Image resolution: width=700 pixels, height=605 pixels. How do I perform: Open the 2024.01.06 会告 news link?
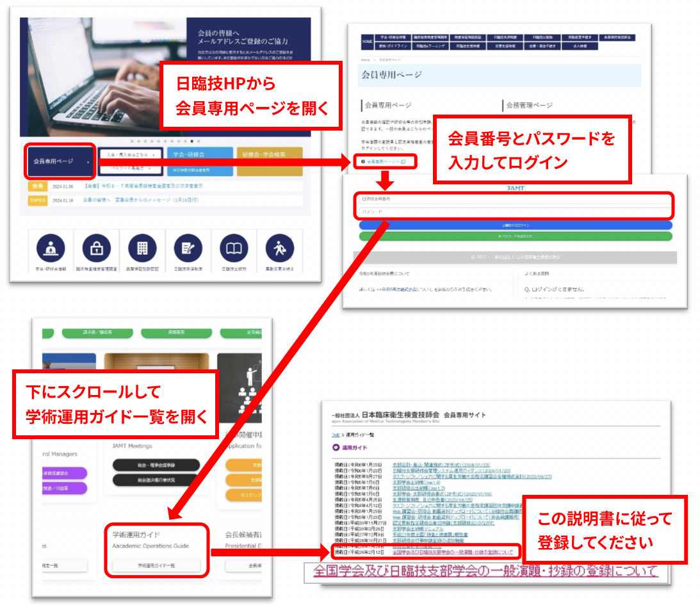coord(143,186)
